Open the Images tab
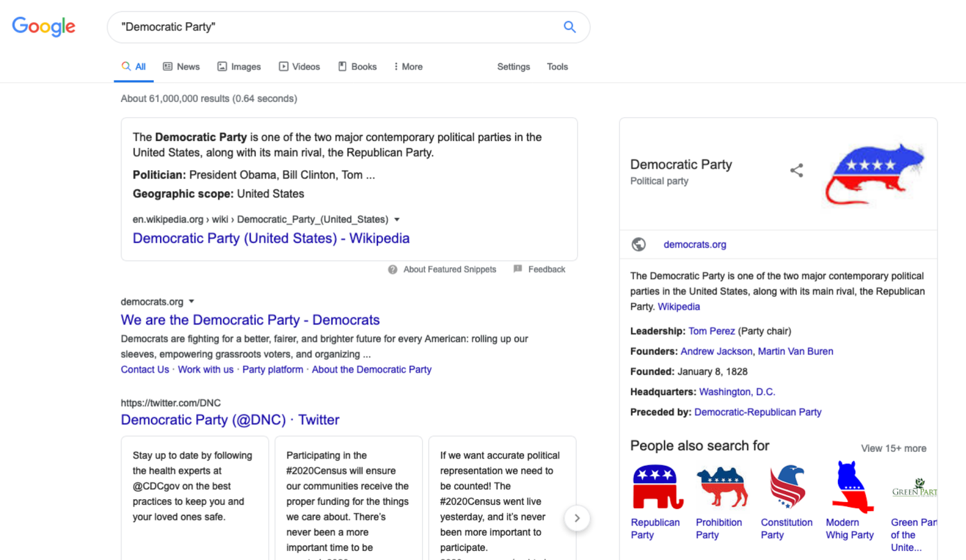This screenshot has width=966, height=560. coord(239,66)
